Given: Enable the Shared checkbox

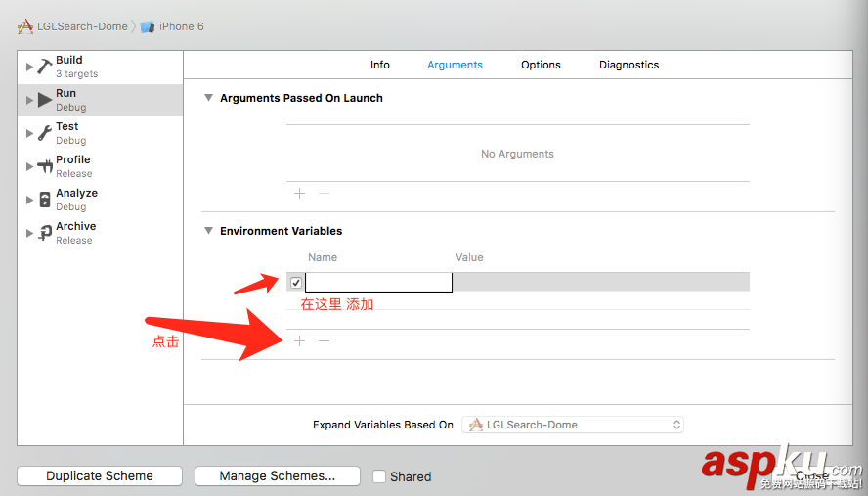Looking at the screenshot, I should tap(379, 476).
